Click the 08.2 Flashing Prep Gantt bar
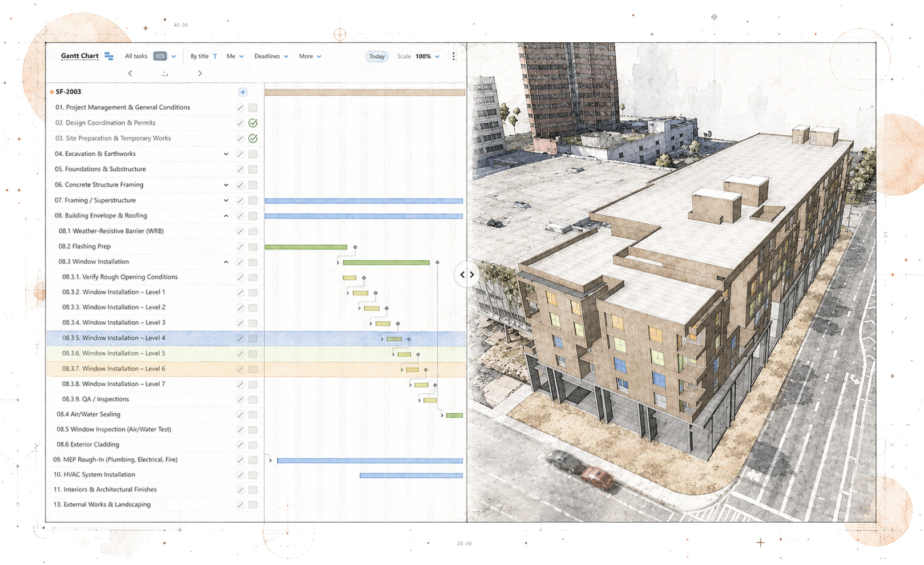 coord(306,247)
